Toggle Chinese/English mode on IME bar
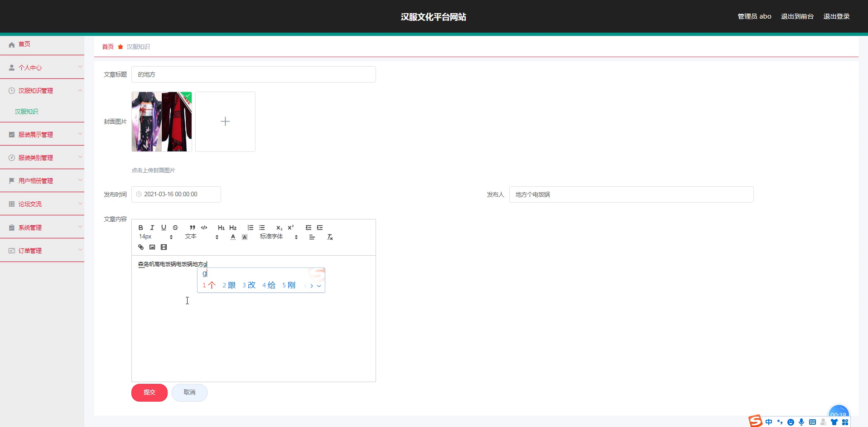The height and width of the screenshot is (427, 868). click(x=769, y=422)
